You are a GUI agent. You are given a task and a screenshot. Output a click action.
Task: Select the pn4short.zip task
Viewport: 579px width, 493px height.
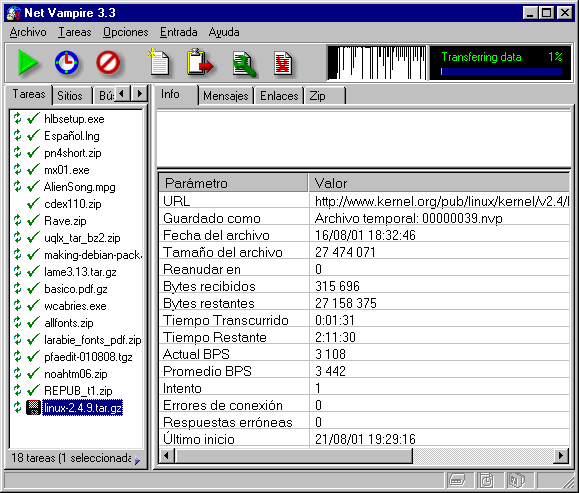tap(72, 153)
